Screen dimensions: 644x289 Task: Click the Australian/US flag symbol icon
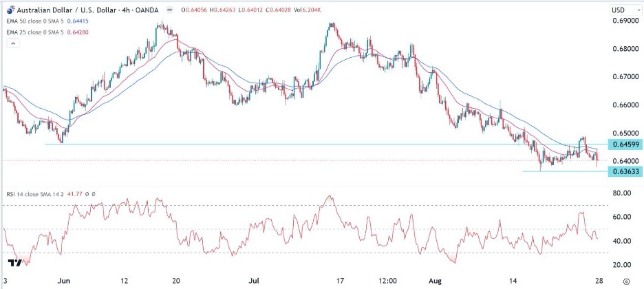pyautogui.click(x=10, y=10)
